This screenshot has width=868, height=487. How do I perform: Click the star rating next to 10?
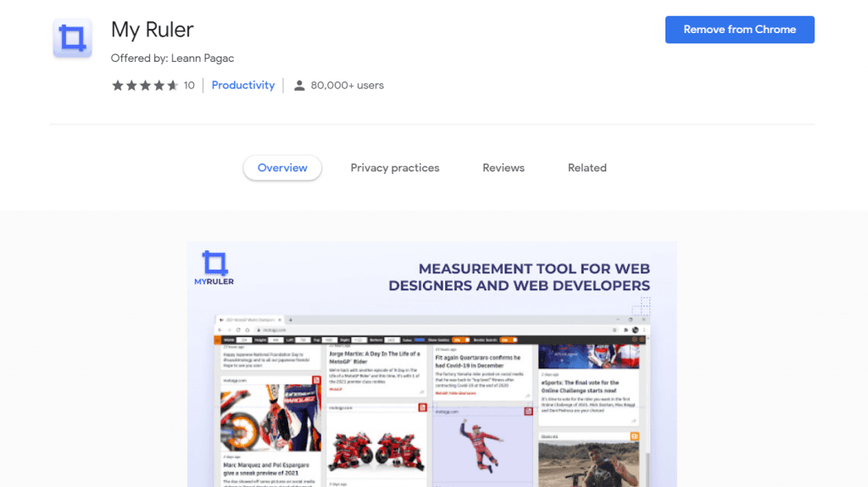point(145,86)
